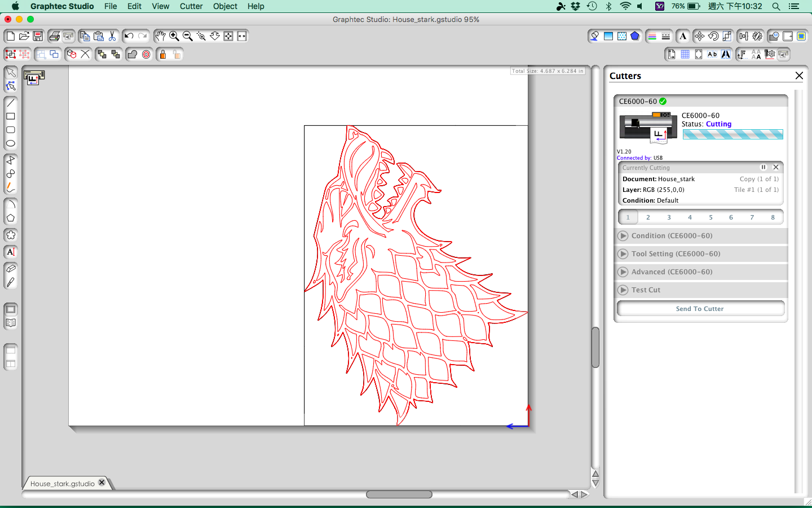Select condition number 2 tab

point(648,217)
